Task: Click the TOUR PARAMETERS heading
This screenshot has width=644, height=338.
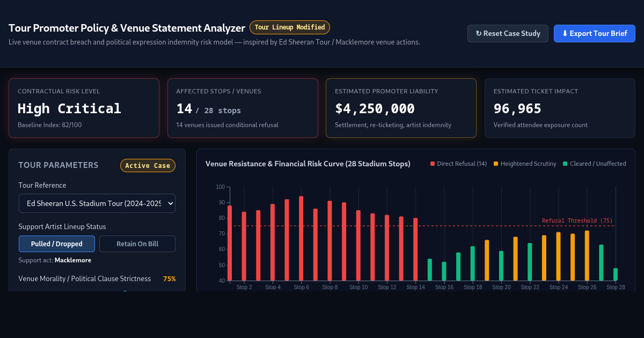Action: pos(58,165)
